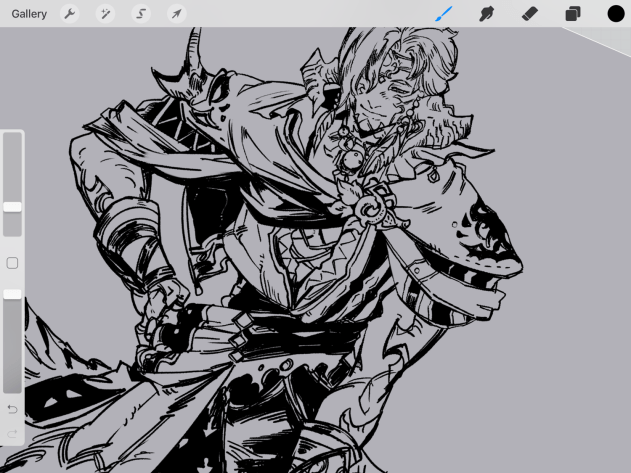Undo the last stroke
631x473 pixels.
pyautogui.click(x=12, y=410)
